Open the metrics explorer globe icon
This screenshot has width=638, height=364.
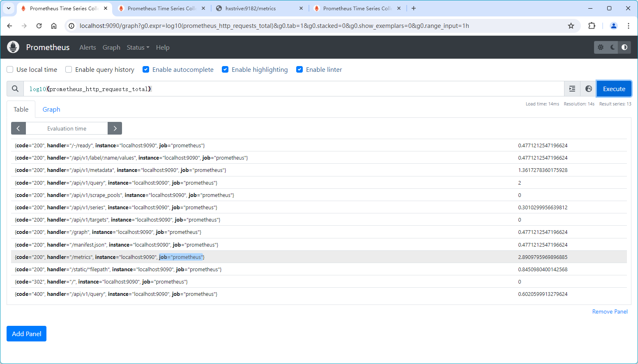(x=589, y=89)
